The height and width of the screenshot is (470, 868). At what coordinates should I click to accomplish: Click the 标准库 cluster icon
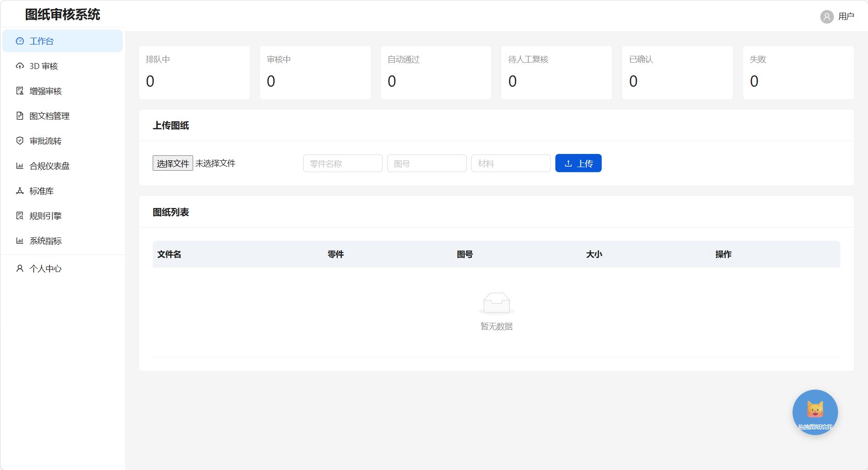(x=20, y=191)
